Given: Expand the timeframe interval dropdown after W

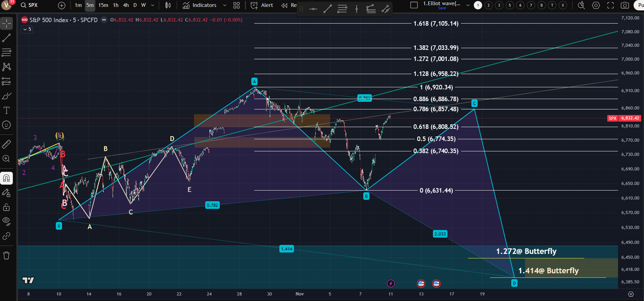Looking at the screenshot, I should coord(153,5).
